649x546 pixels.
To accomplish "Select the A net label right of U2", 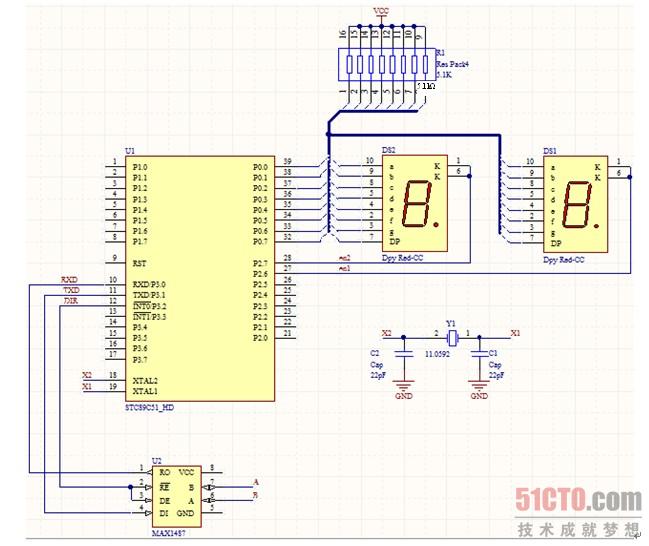I will coord(256,482).
